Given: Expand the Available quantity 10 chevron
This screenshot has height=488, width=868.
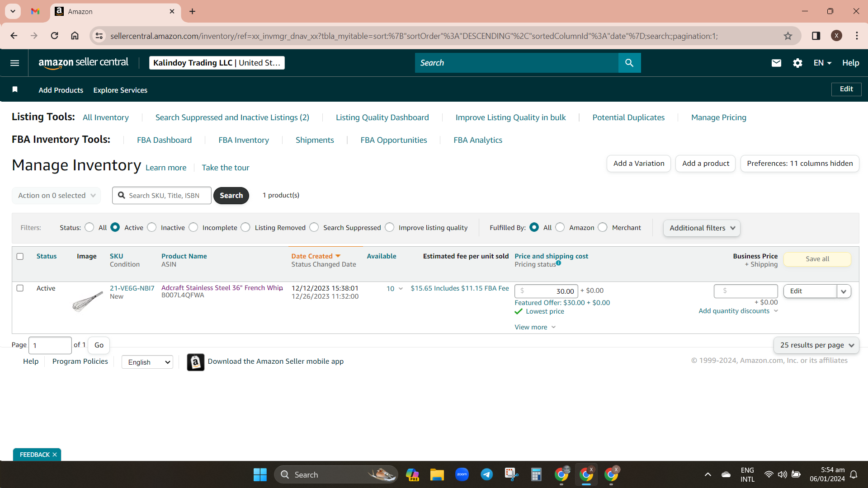Looking at the screenshot, I should pyautogui.click(x=401, y=288).
